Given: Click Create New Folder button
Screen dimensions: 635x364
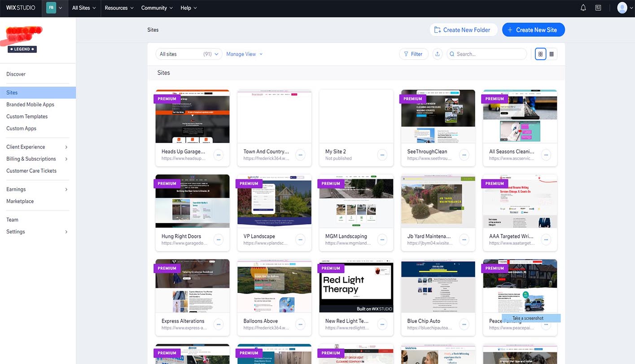Looking at the screenshot, I should pyautogui.click(x=464, y=30).
